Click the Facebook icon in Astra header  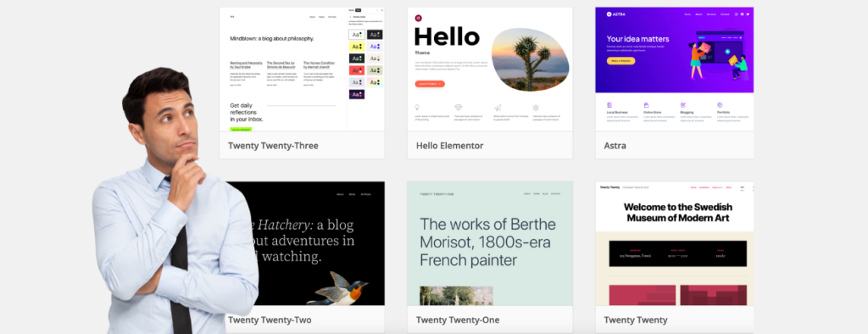click(742, 14)
